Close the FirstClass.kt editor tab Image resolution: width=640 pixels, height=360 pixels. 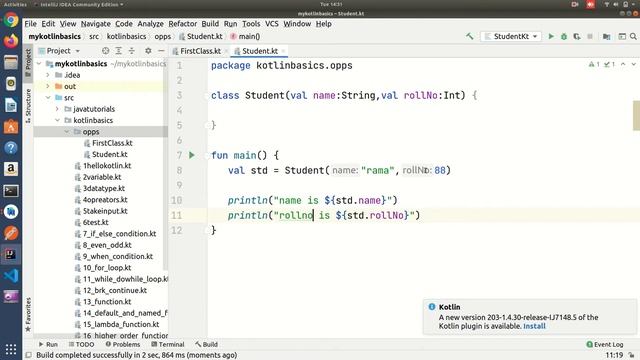pos(226,51)
